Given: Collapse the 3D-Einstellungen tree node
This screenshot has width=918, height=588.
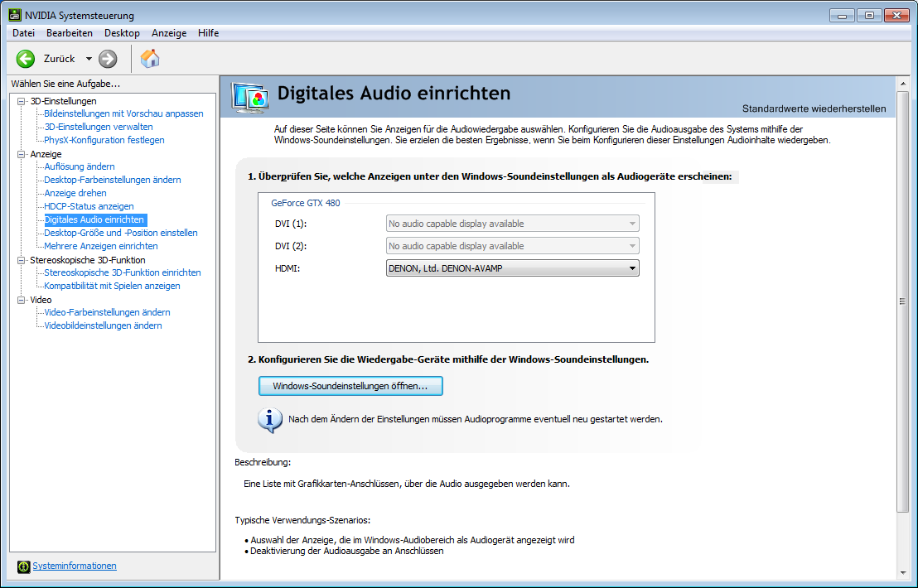Looking at the screenshot, I should pos(21,101).
